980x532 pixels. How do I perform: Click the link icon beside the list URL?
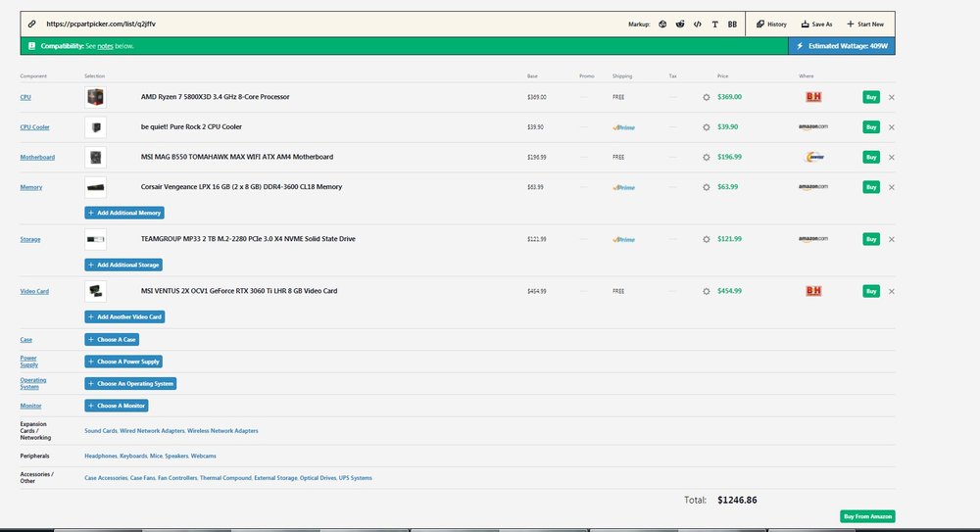[31, 24]
